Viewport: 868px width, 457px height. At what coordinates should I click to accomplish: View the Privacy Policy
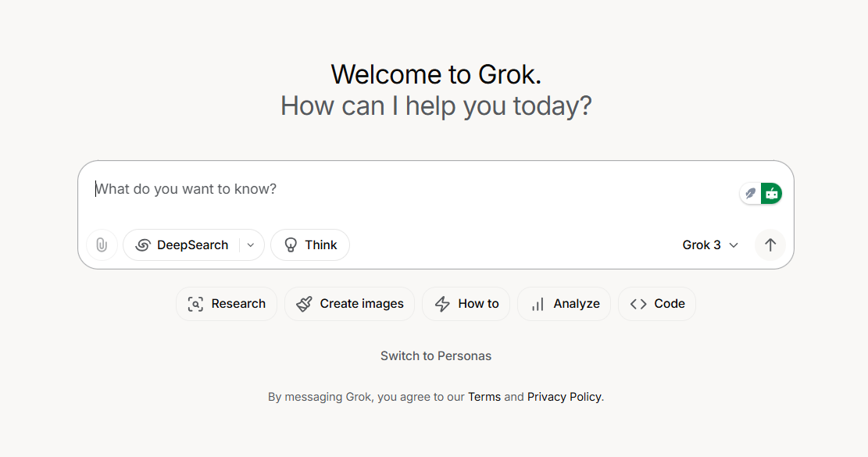pos(564,396)
